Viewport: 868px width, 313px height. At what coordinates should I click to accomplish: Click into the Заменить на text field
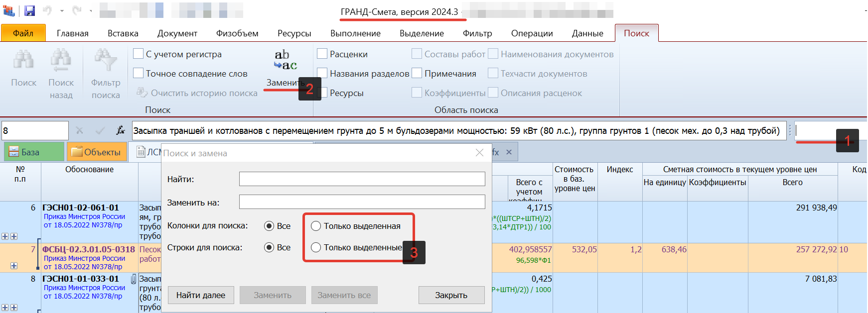pyautogui.click(x=362, y=202)
